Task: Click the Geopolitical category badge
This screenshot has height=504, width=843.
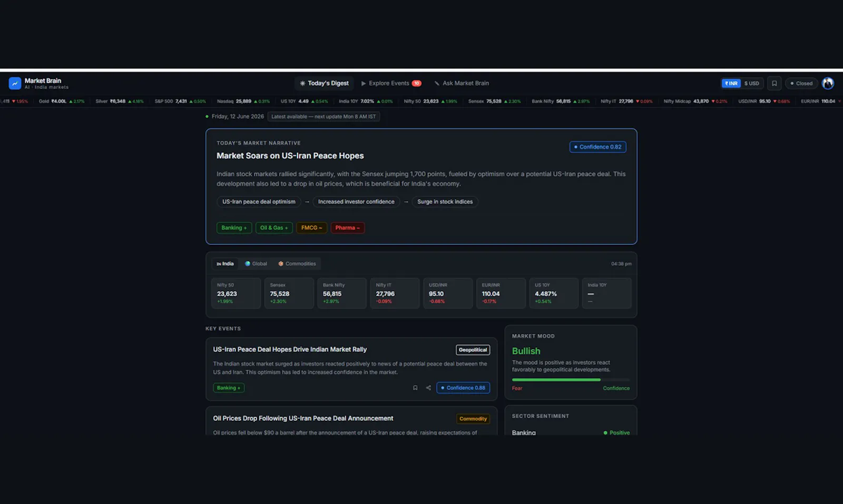Action: 473,350
